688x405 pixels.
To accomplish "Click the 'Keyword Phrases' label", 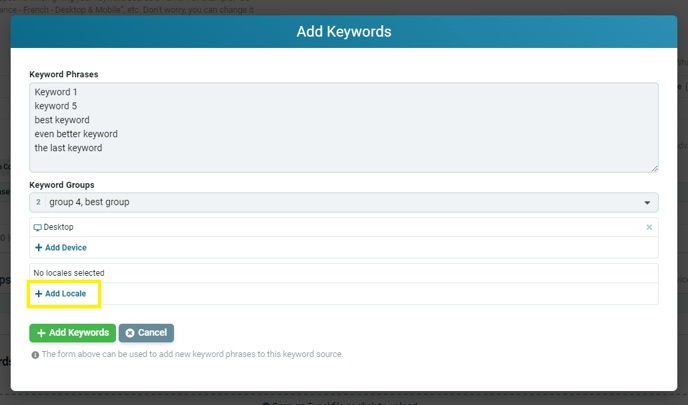I will [64, 74].
